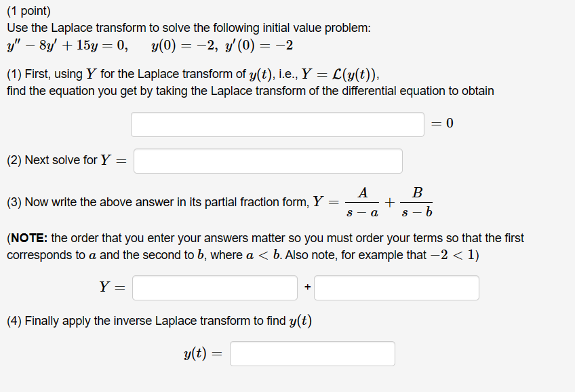
Task: Click the A over s − a fraction
Action: [x=362, y=202]
